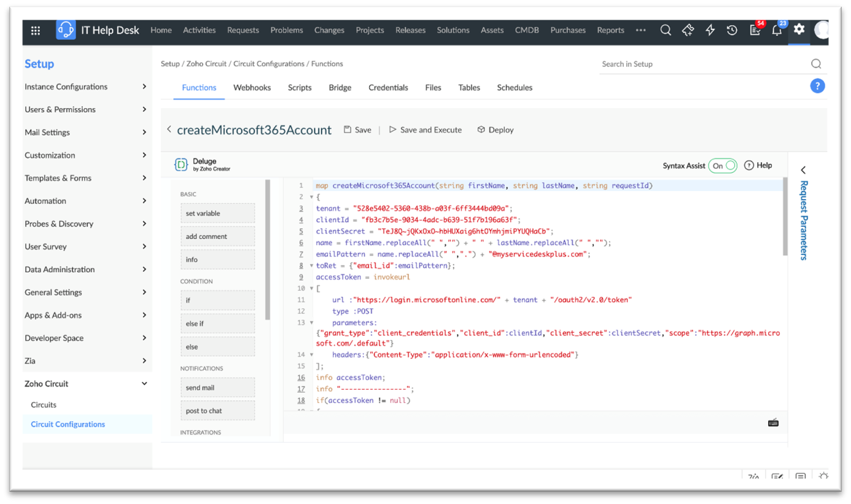
Task: Open the search magnifier in top bar
Action: tap(666, 30)
